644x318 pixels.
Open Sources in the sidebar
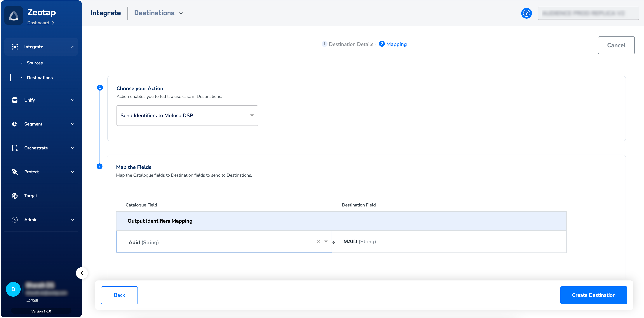35,63
